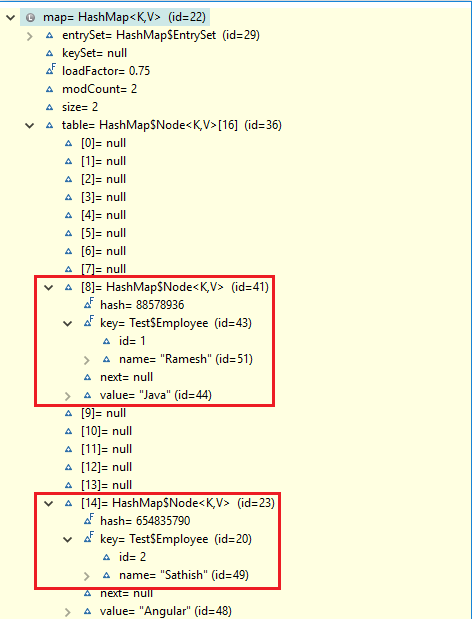The height and width of the screenshot is (619, 472).
Task: Select the entrySet= HashMap$EntrySet (id=29) text
Action: (161, 36)
